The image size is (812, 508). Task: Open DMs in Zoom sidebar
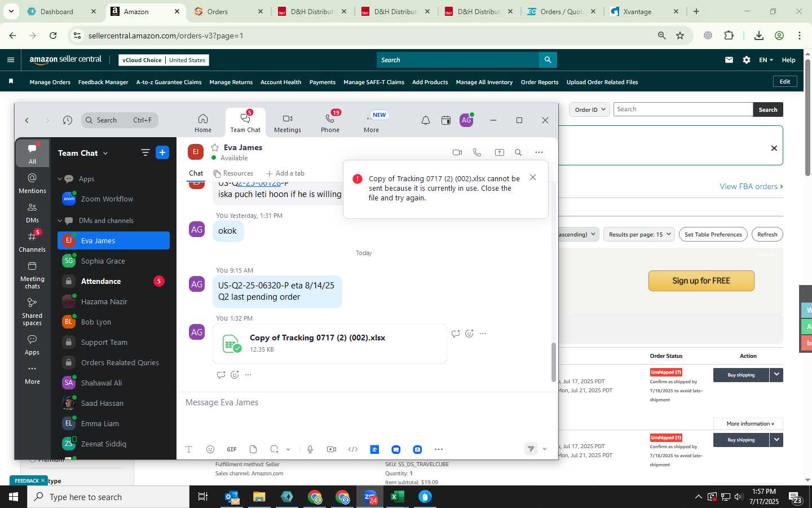32,212
